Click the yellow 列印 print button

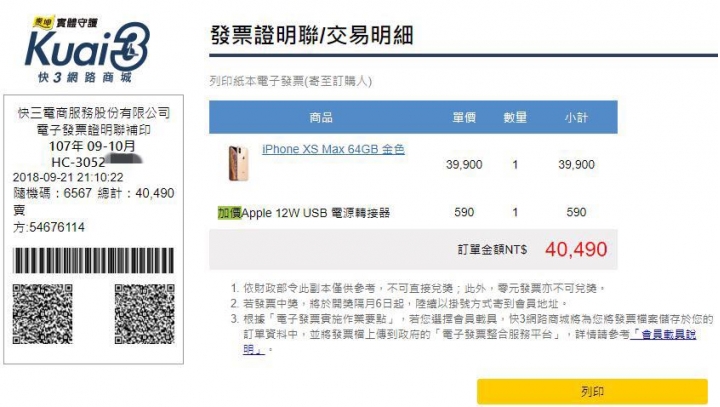[x=592, y=392]
